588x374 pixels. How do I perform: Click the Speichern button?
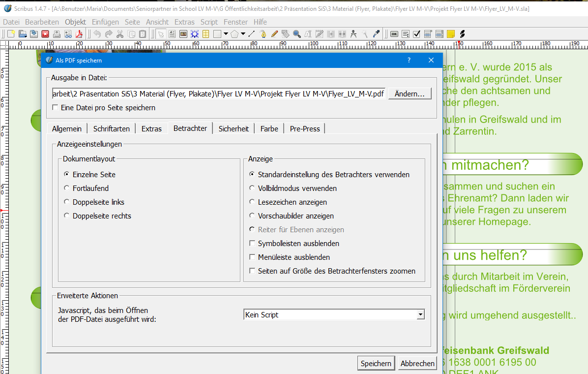(376, 364)
